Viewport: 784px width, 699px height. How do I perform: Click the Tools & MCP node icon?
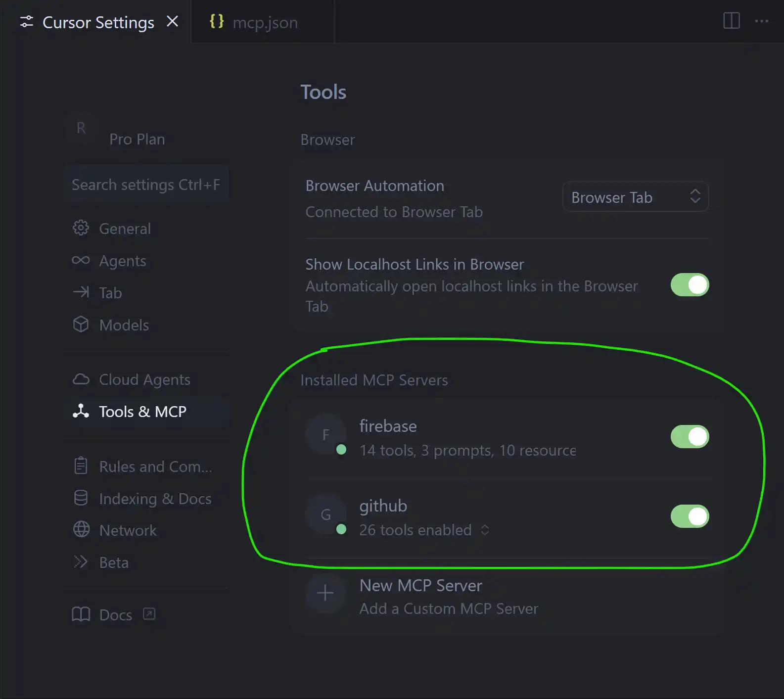[81, 411]
